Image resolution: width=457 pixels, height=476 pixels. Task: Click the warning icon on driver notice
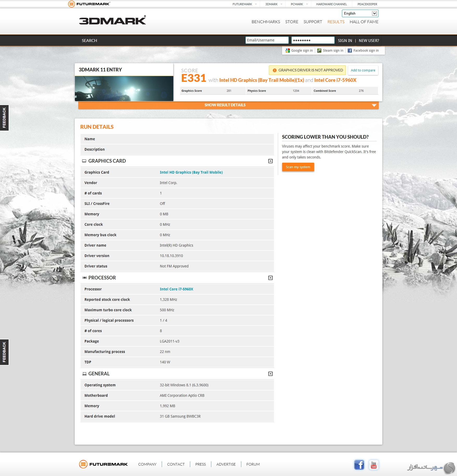pos(274,70)
